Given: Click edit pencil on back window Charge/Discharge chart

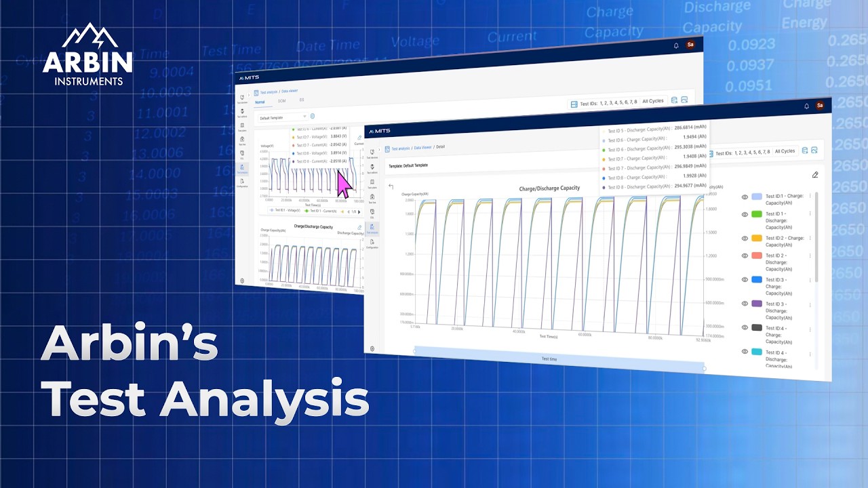Looking at the screenshot, I should [359, 228].
